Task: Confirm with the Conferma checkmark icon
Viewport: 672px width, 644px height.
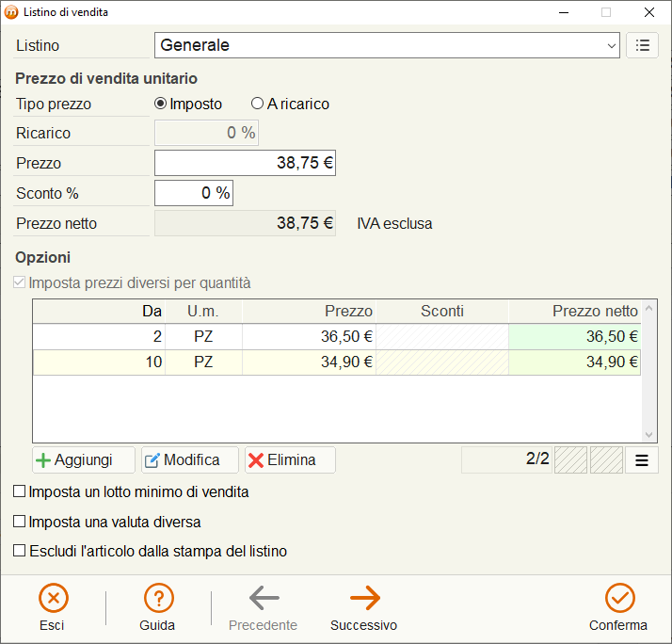Action: (x=619, y=598)
